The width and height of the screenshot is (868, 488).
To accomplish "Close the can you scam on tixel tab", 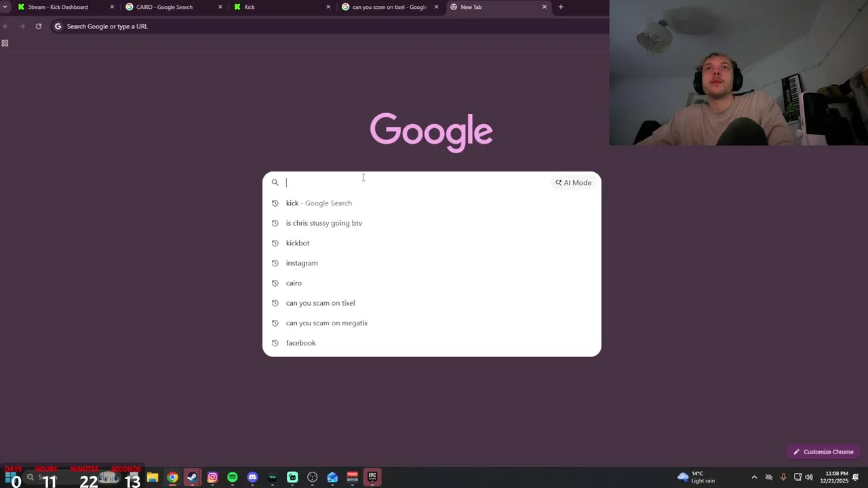I will 436,7.
